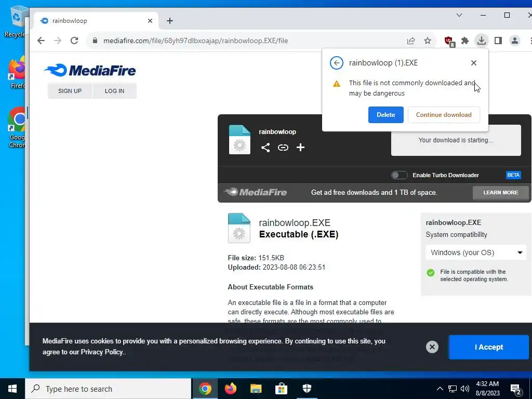
Task: Click the address bar URL
Action: [195, 41]
